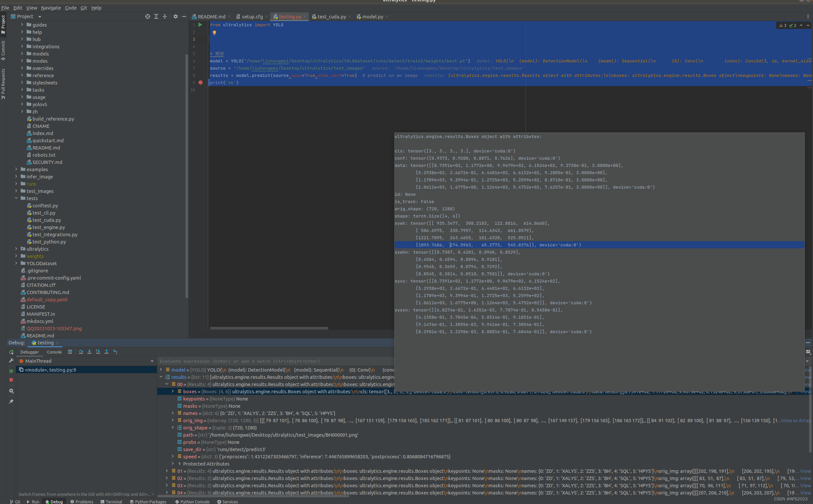Click Step Into debugger icon
This screenshot has height=504, width=813.
click(89, 352)
